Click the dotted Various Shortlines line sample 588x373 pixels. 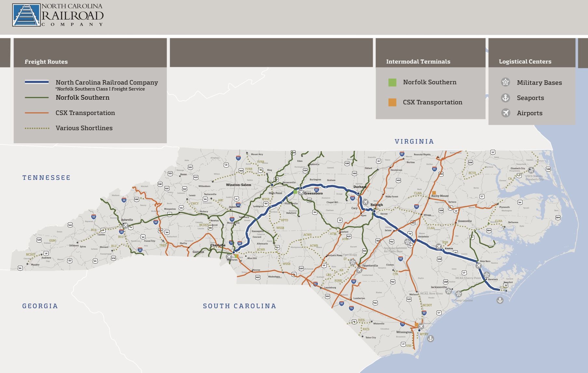pyautogui.click(x=37, y=128)
